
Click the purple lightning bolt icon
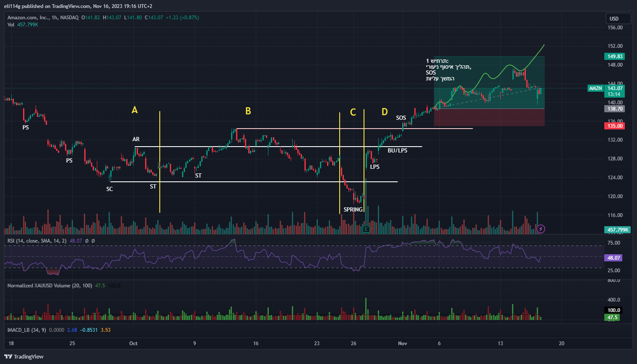coord(541,229)
